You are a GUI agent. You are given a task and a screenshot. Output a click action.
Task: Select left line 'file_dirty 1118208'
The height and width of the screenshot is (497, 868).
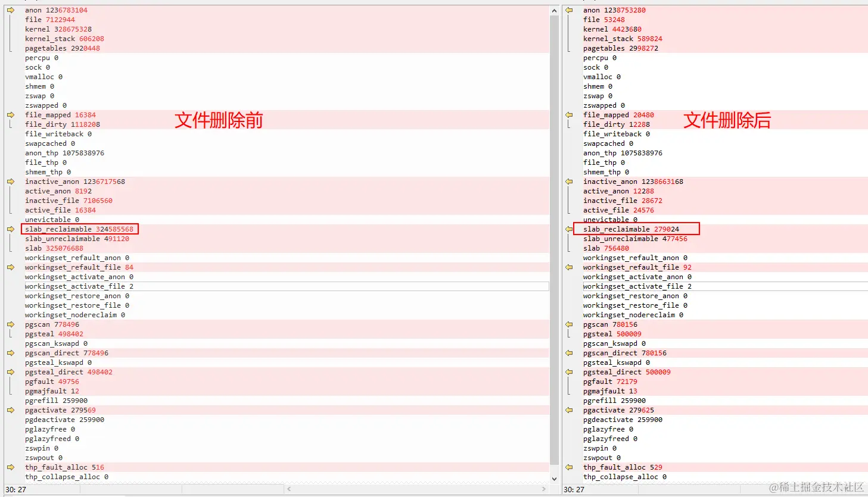pos(63,124)
